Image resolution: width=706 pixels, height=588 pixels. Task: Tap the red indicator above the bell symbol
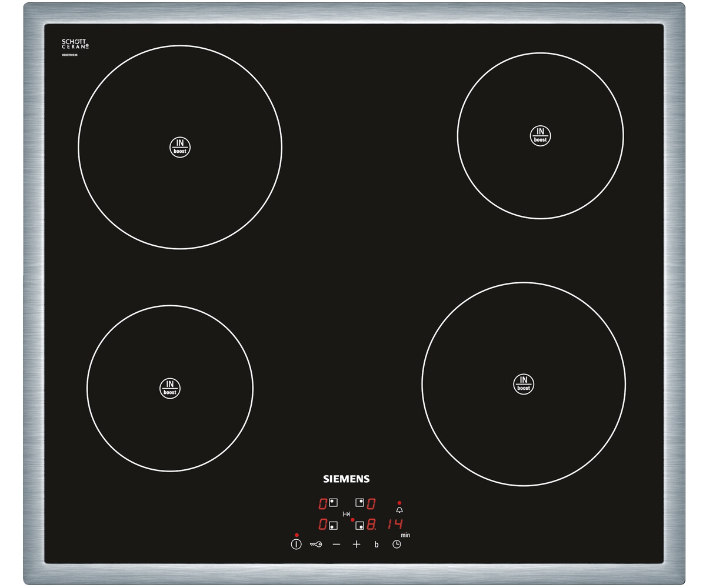pyautogui.click(x=399, y=503)
